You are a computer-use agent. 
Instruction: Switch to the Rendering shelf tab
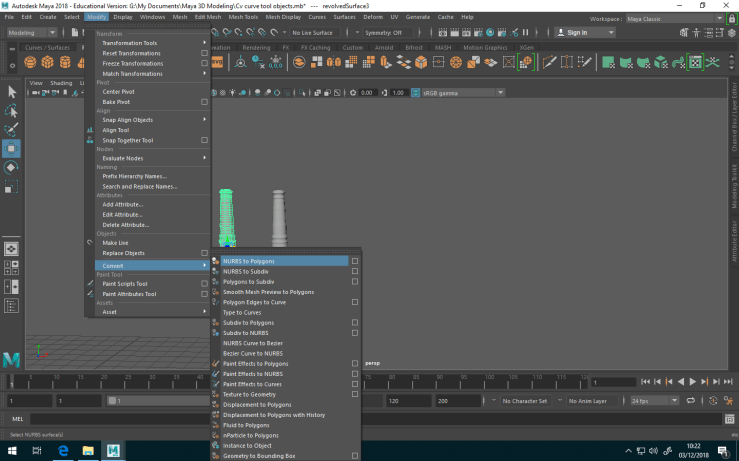[x=257, y=47]
